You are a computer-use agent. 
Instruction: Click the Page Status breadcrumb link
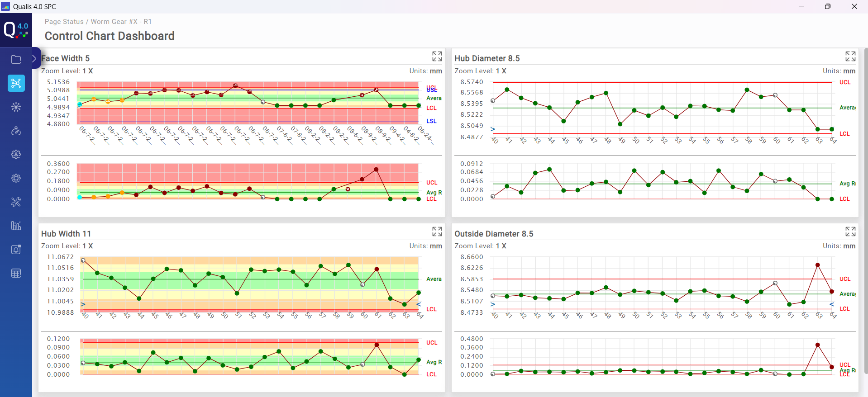64,22
